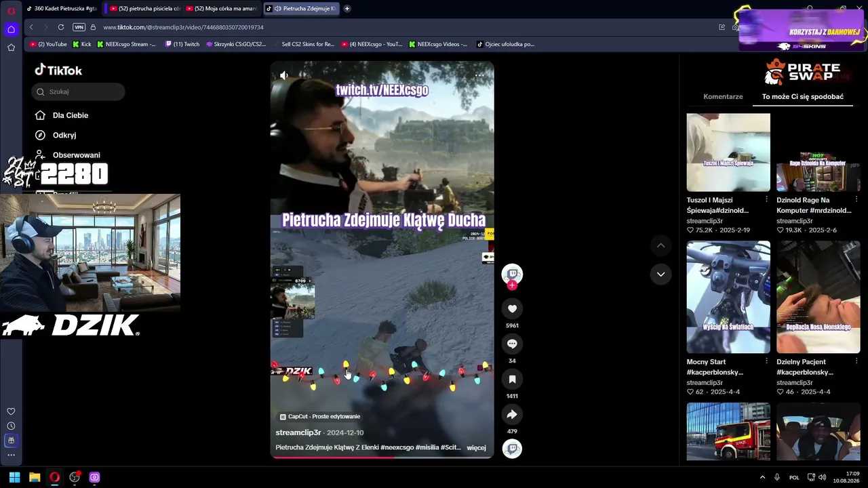The width and height of the screenshot is (868, 488).
Task: Switch to 'Komentarze' tab
Action: [x=723, y=97]
